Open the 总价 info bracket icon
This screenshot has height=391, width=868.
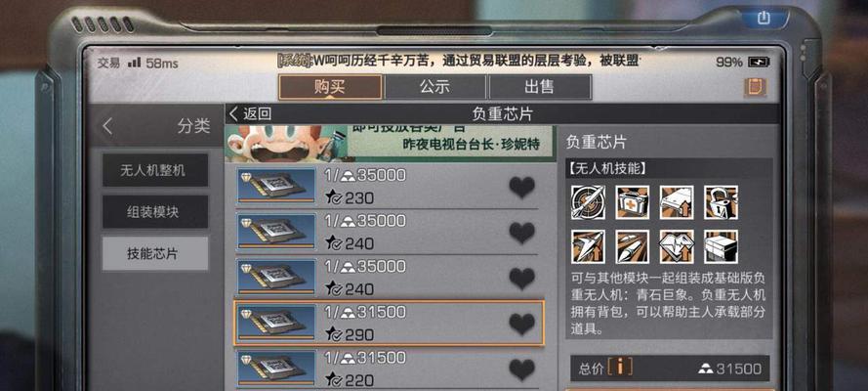pyautogui.click(x=619, y=367)
